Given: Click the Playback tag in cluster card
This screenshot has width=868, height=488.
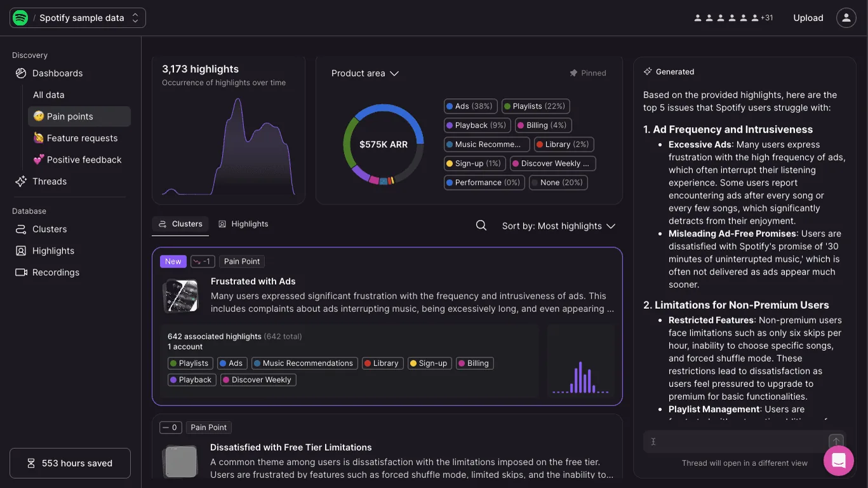Looking at the screenshot, I should click(191, 380).
